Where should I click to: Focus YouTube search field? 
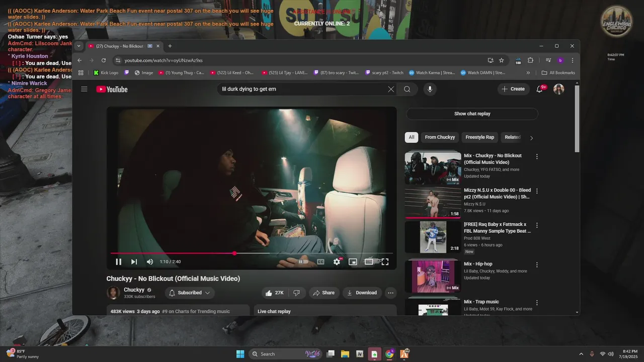[x=302, y=89]
